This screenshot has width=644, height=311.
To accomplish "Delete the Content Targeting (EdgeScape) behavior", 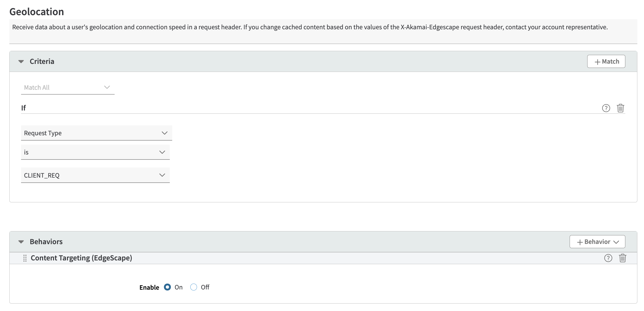I will coord(623,258).
